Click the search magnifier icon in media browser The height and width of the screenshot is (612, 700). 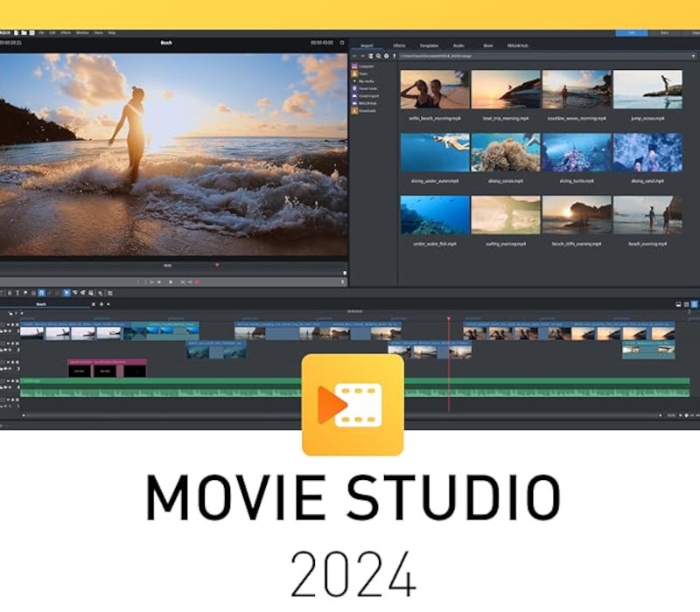click(x=378, y=55)
